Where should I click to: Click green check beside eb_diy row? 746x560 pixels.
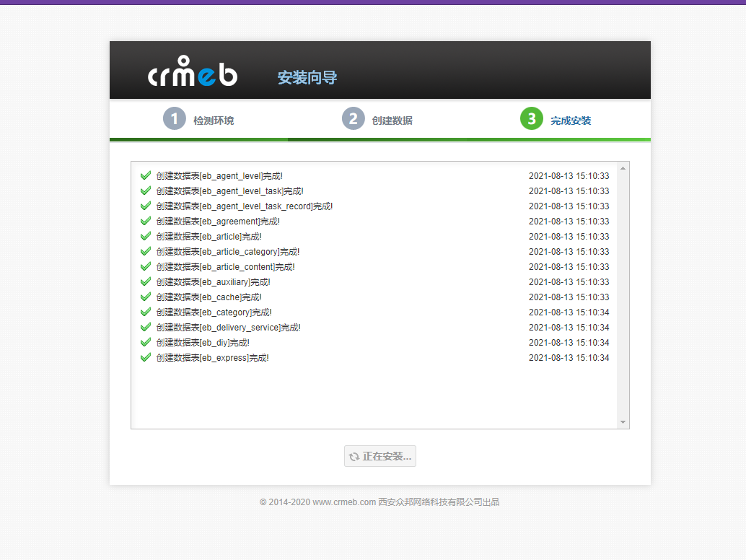point(146,343)
